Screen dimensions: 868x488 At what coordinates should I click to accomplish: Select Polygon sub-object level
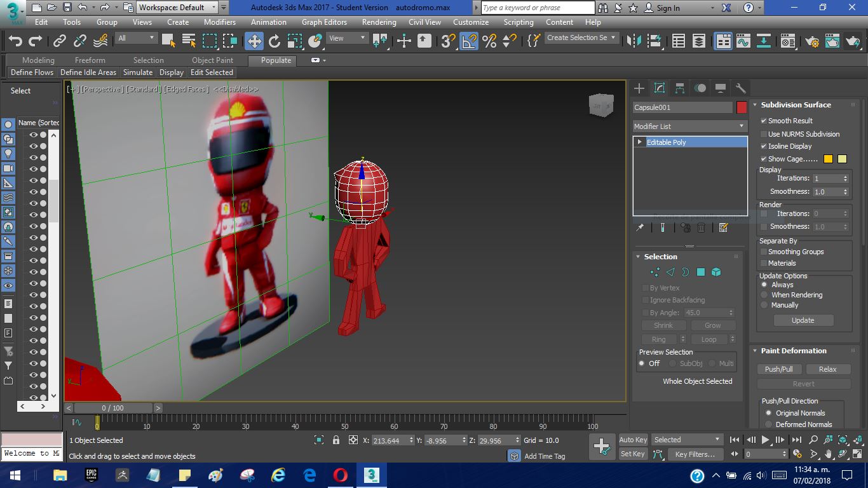coord(701,272)
